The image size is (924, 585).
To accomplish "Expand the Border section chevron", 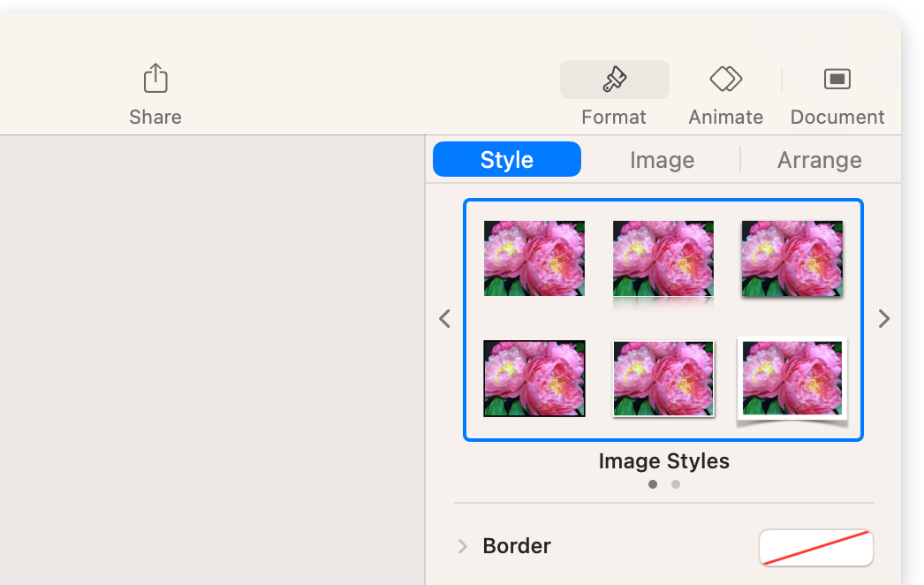I will click(x=462, y=546).
